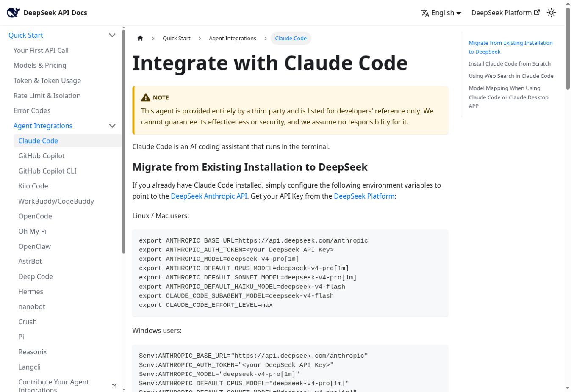Go to Models & Pricing page
The image size is (571, 392).
40,65
